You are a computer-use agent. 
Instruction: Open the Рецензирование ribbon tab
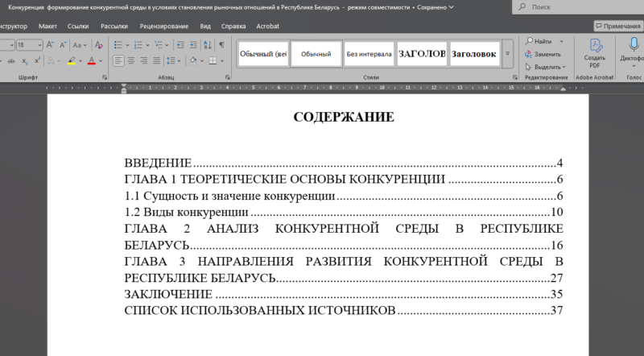164,26
